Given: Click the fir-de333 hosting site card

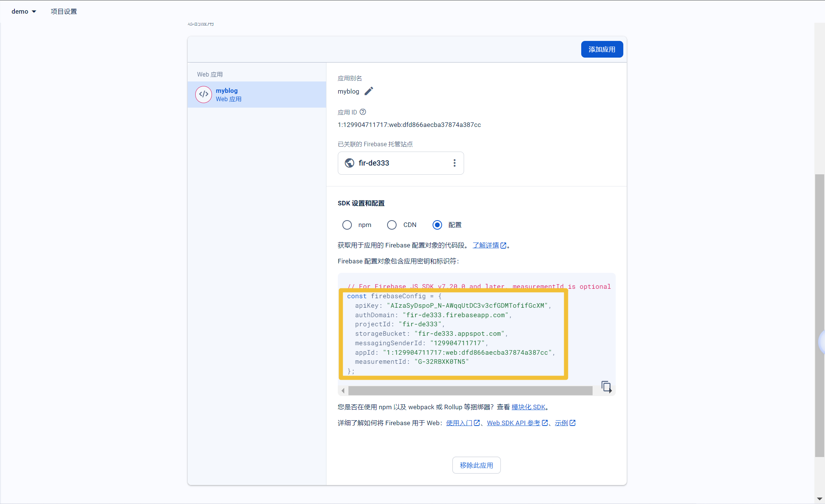Looking at the screenshot, I should (401, 163).
